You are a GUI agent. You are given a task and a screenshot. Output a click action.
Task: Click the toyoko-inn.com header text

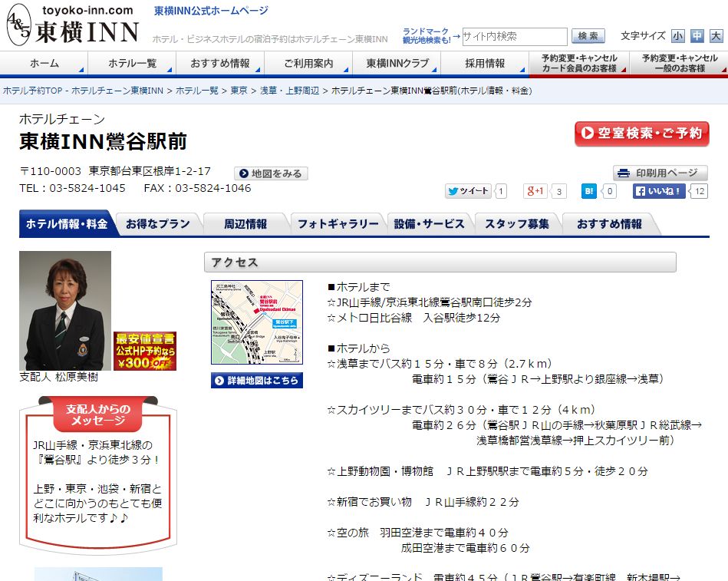pos(87,10)
